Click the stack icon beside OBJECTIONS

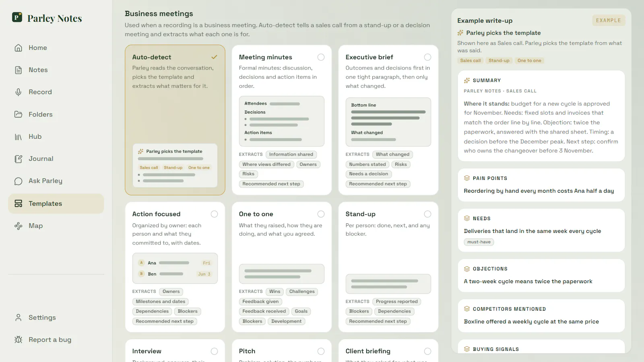coord(467,269)
